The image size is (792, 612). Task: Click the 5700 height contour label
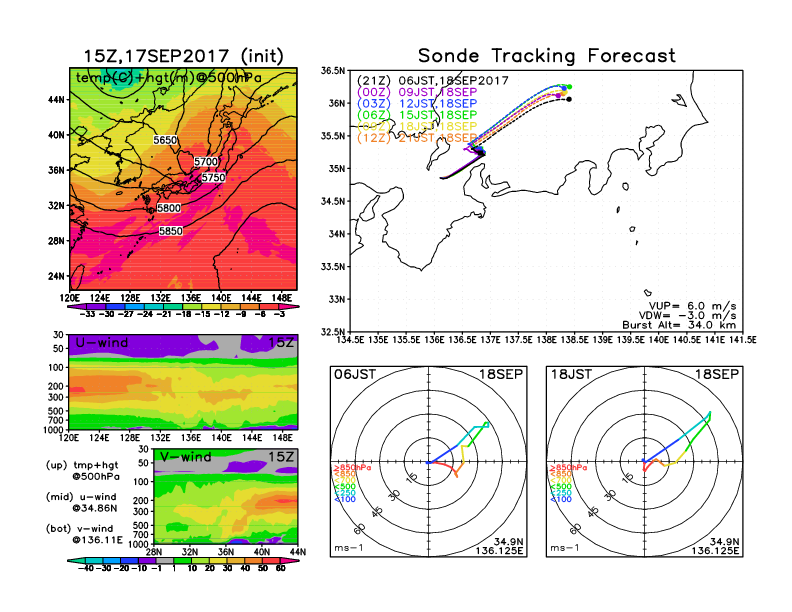pyautogui.click(x=206, y=162)
